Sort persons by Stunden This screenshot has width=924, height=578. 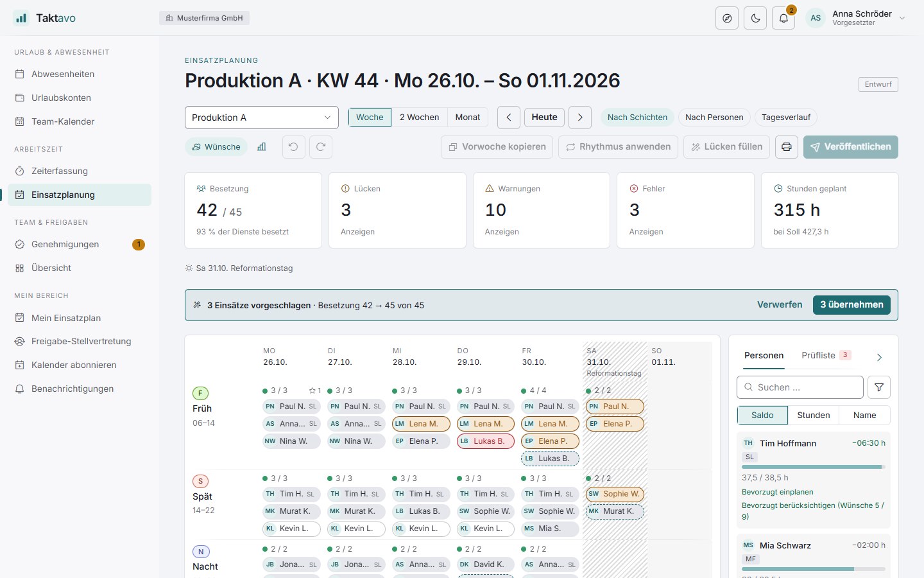tap(814, 416)
